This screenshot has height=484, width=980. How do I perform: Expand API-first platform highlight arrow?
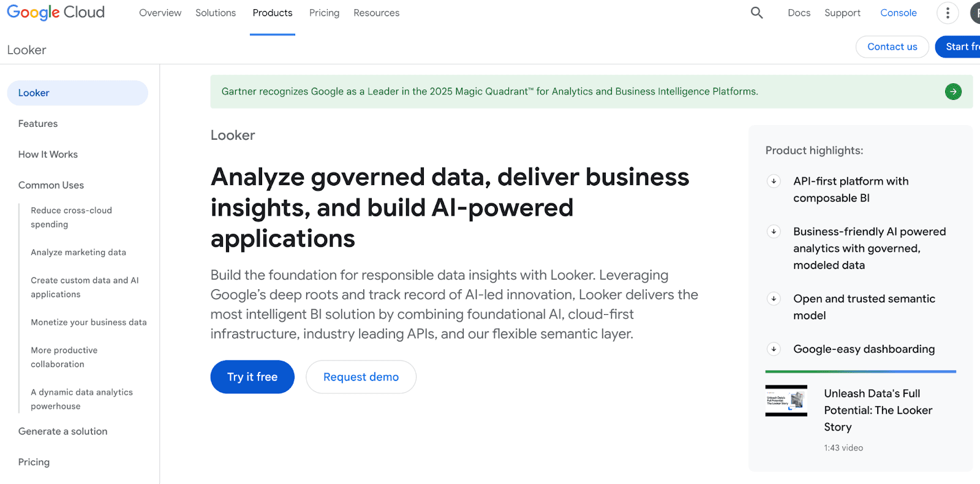click(774, 181)
